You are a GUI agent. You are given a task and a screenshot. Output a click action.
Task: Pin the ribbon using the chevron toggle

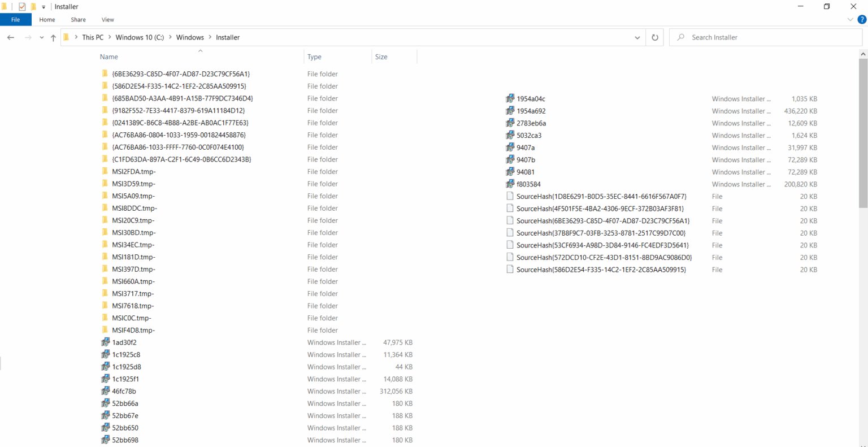850,19
